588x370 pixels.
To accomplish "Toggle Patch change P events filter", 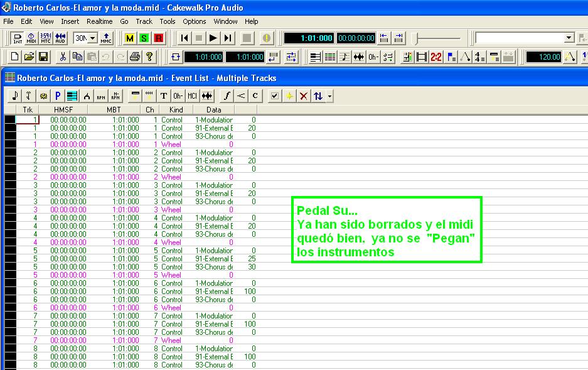I will pyautogui.click(x=58, y=96).
